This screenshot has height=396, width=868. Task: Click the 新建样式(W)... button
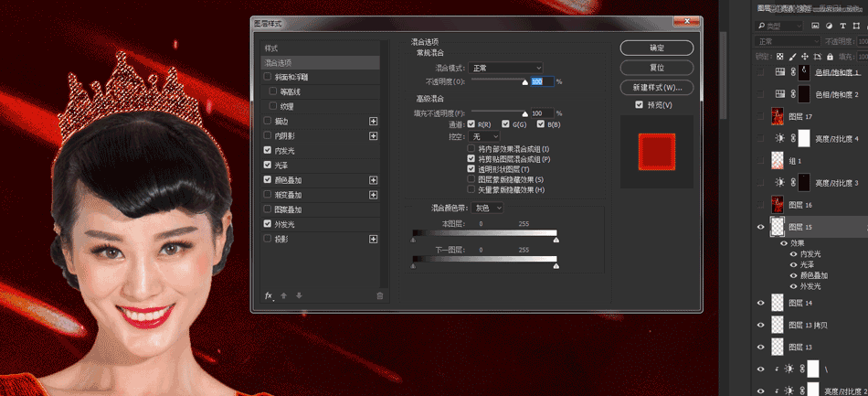[657, 88]
